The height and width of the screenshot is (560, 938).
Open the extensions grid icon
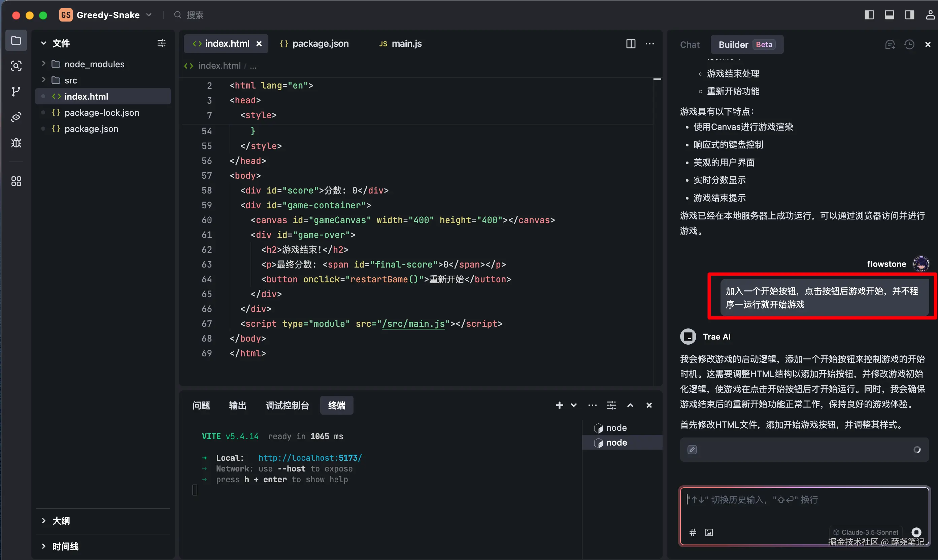[16, 181]
